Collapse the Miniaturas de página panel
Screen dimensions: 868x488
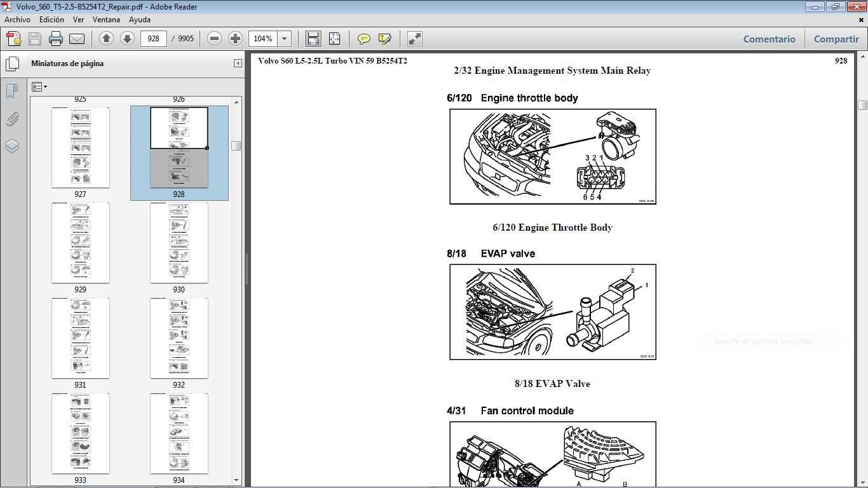coord(238,63)
